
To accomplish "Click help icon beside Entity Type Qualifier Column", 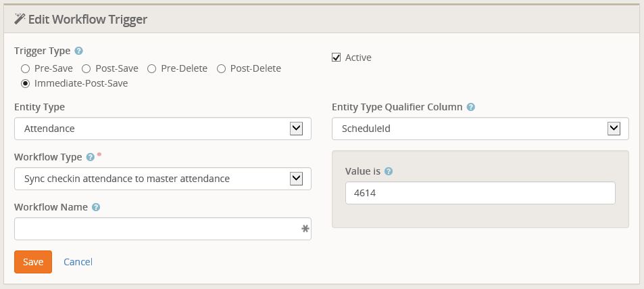I will click(471, 107).
